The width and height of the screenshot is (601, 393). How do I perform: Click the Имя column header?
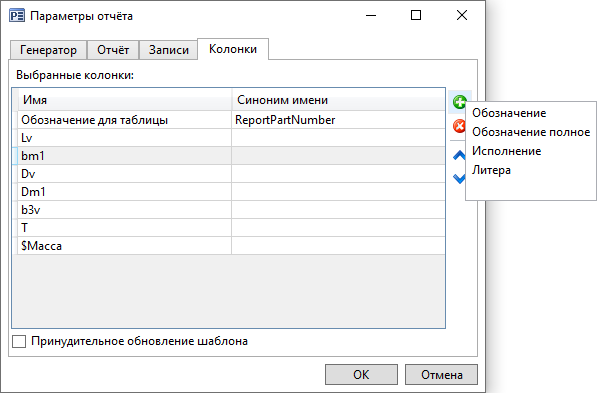[x=125, y=100]
